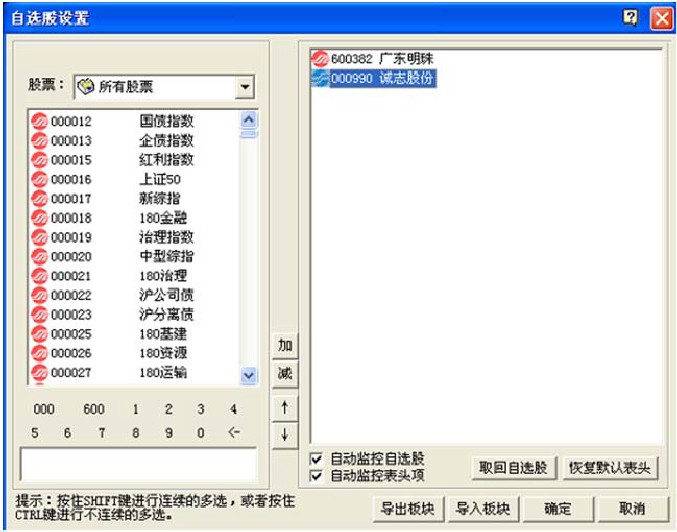Image resolution: width=677 pixels, height=532 pixels.
Task: Toggle 自动监控表头项 checkbox
Action: [316, 476]
